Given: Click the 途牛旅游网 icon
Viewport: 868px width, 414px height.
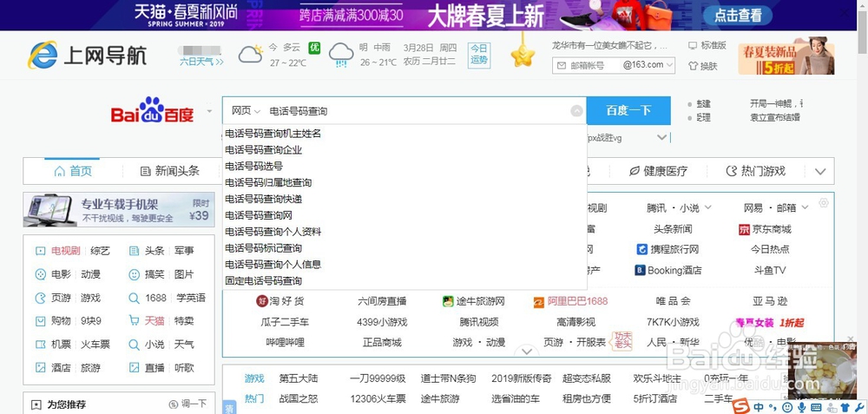Looking at the screenshot, I should [448, 301].
